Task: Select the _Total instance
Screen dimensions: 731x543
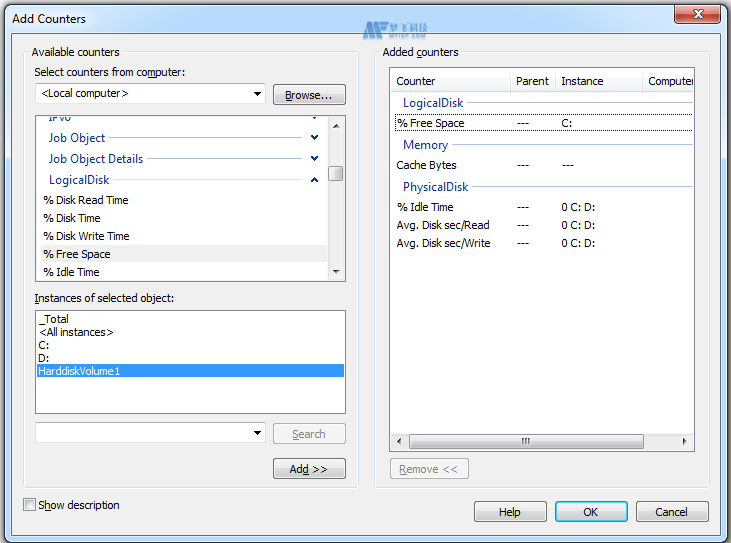Action: 54,319
